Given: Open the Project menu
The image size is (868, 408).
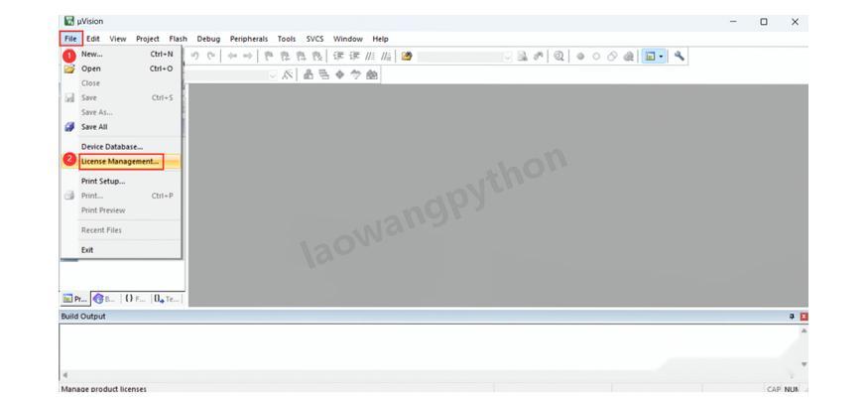Looking at the screenshot, I should 148,39.
